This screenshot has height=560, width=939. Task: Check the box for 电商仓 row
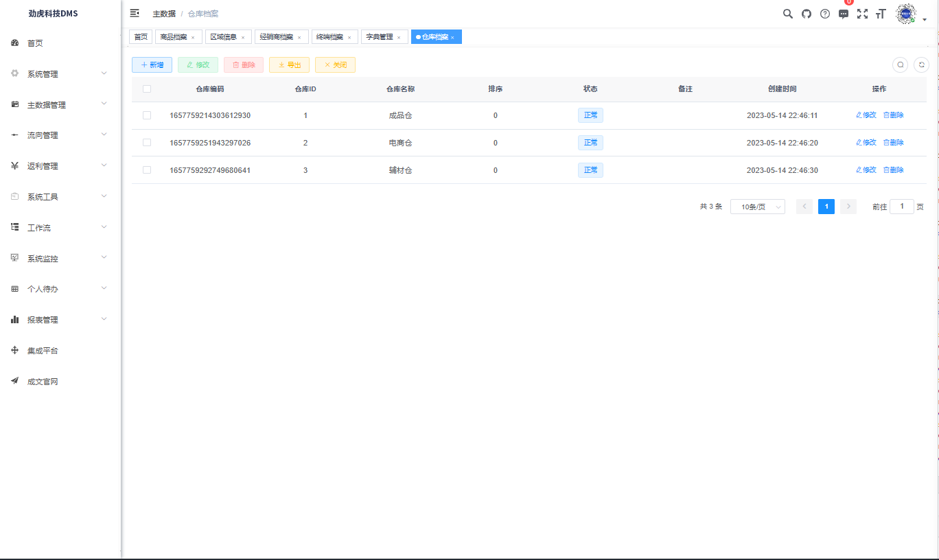(x=147, y=143)
